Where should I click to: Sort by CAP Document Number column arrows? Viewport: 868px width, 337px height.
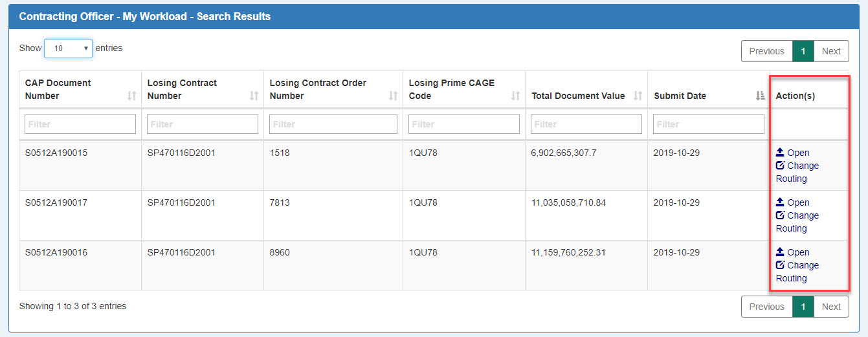coord(131,96)
